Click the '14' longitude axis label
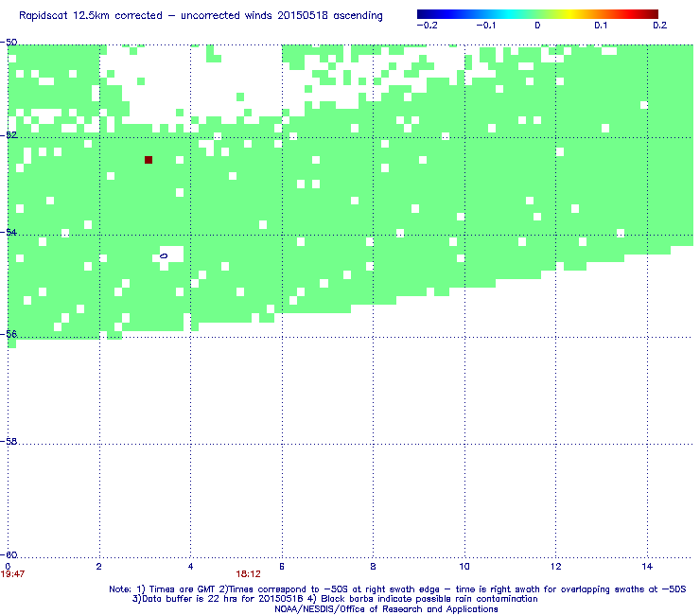 tap(647, 567)
